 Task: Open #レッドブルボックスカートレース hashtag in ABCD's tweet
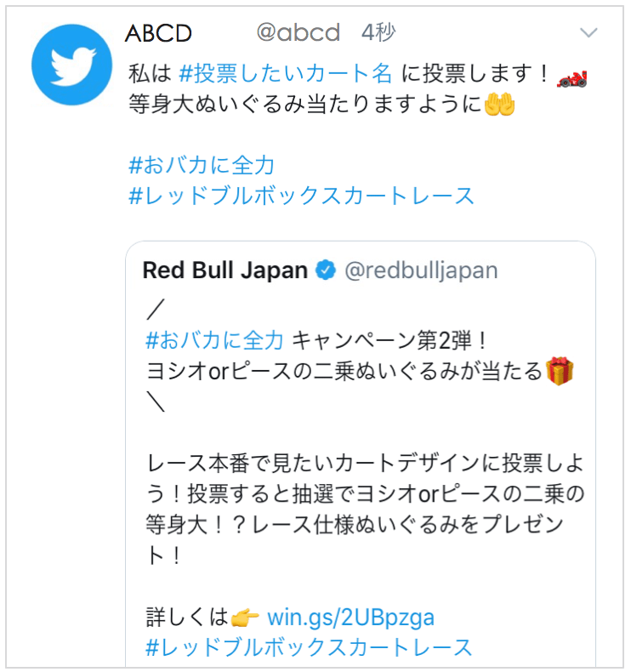(x=302, y=196)
